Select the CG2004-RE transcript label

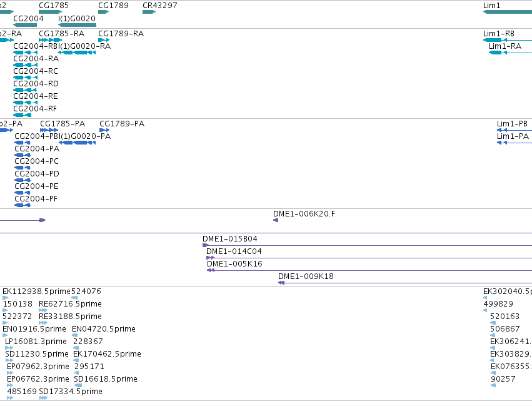point(36,96)
